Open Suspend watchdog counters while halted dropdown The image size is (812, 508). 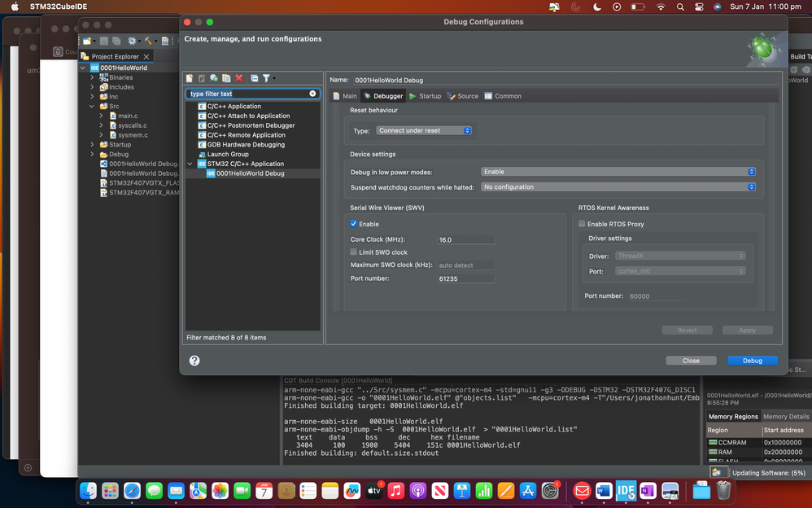click(x=618, y=187)
